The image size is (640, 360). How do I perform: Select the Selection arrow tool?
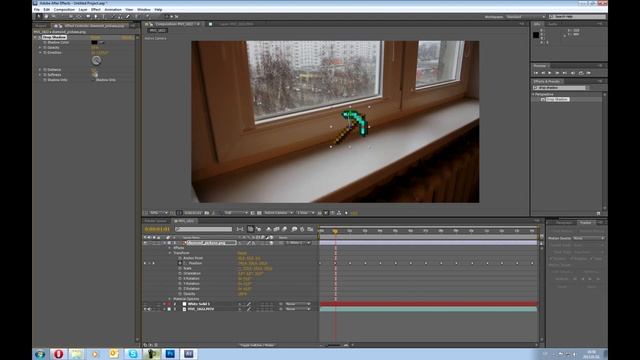pyautogui.click(x=38, y=17)
